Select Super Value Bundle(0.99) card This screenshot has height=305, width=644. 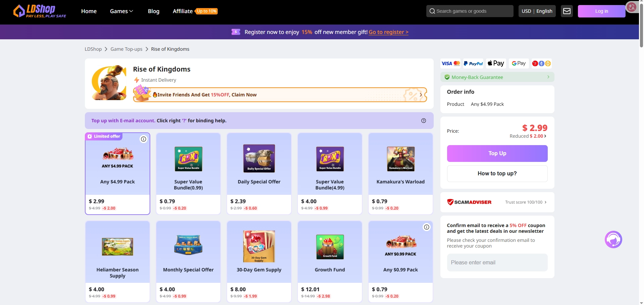click(x=188, y=174)
